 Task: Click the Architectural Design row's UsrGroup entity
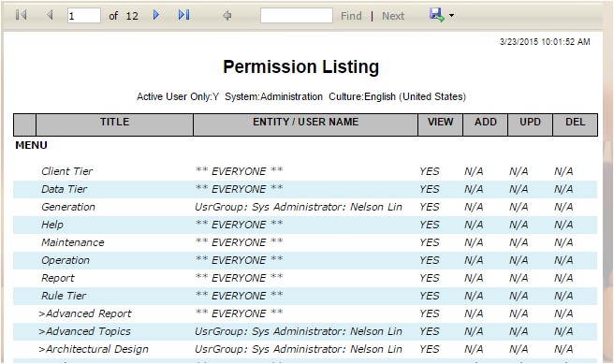click(299, 349)
